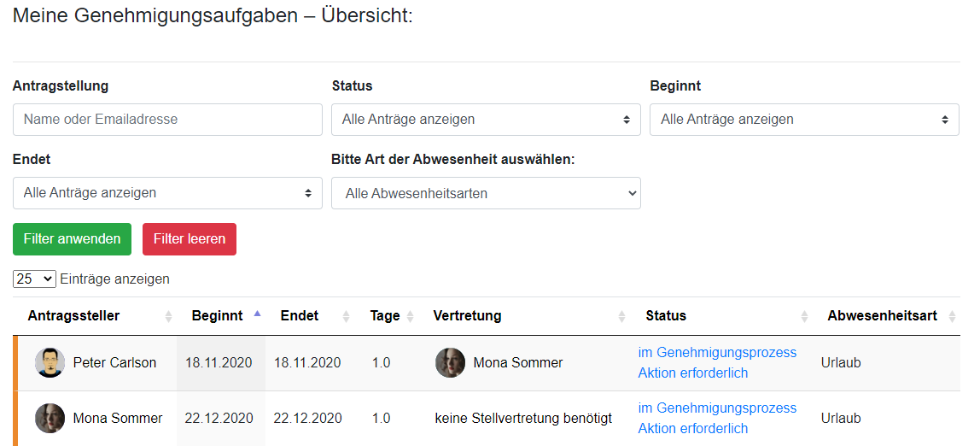Open the Beginnt filter dropdown
The image size is (980, 446).
point(804,120)
